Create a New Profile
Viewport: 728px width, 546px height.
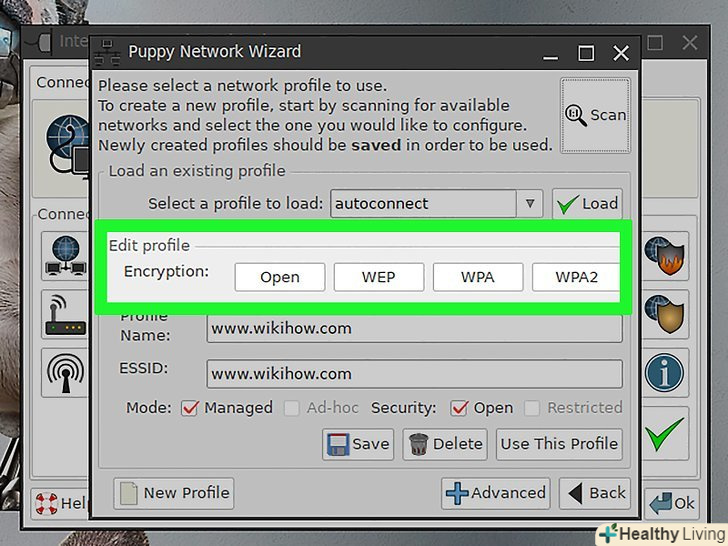coord(174,493)
